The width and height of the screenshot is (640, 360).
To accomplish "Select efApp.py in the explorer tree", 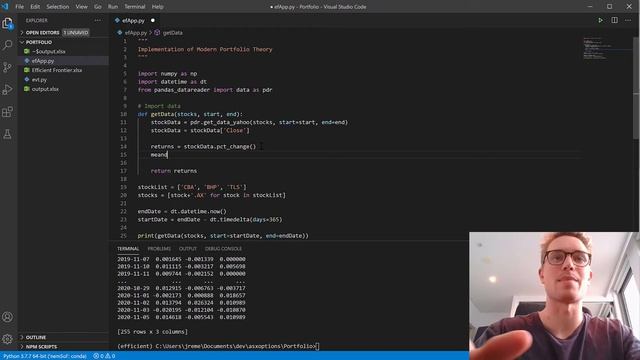I will click(43, 61).
